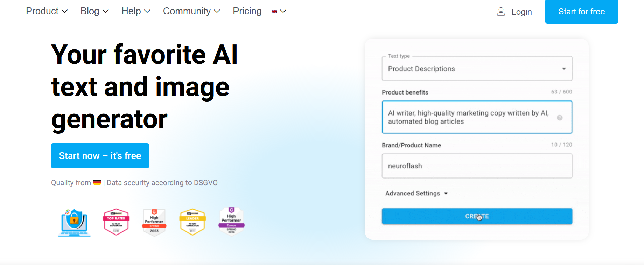Click the German flag icon

[97, 182]
